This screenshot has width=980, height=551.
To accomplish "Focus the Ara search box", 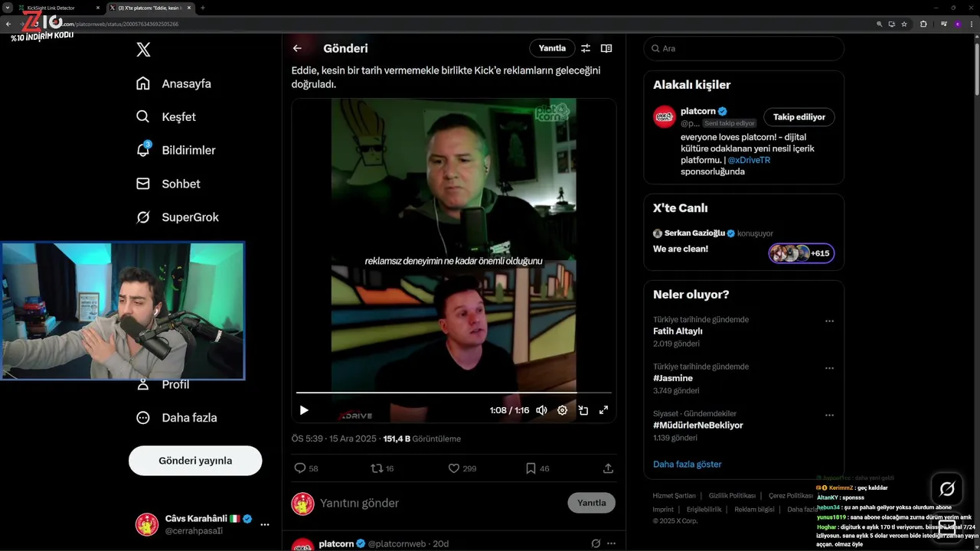I will tap(743, 48).
